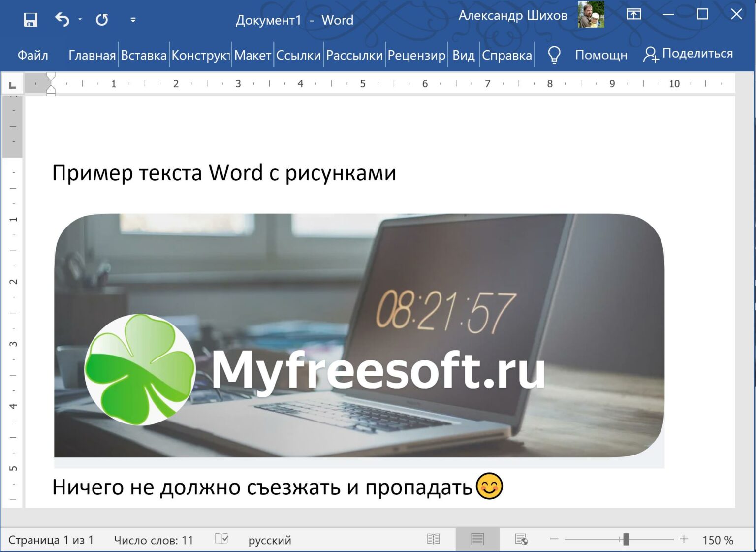Screen dimensions: 756x552
Task: Click the spelling check proofing icon
Action: [x=222, y=539]
